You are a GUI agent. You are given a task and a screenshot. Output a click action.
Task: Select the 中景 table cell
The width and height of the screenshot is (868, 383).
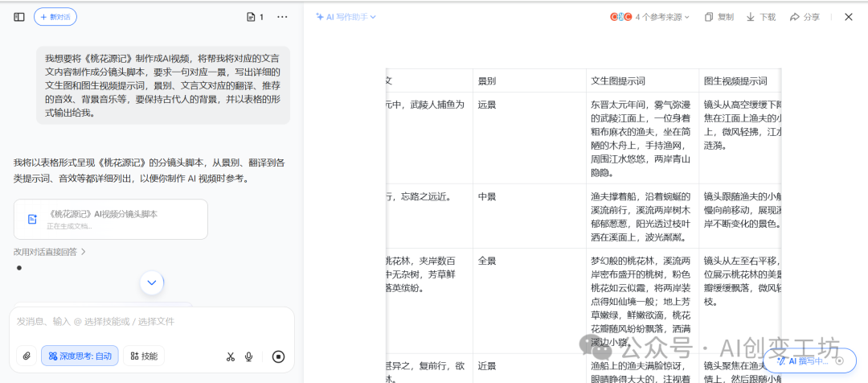tap(529, 216)
